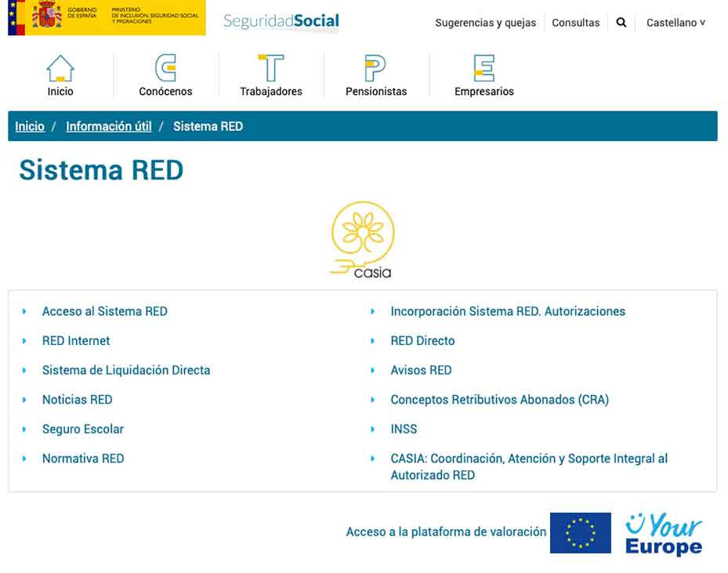Click the Sistema RED page heading
Screen dimensions: 728x573
(101, 170)
